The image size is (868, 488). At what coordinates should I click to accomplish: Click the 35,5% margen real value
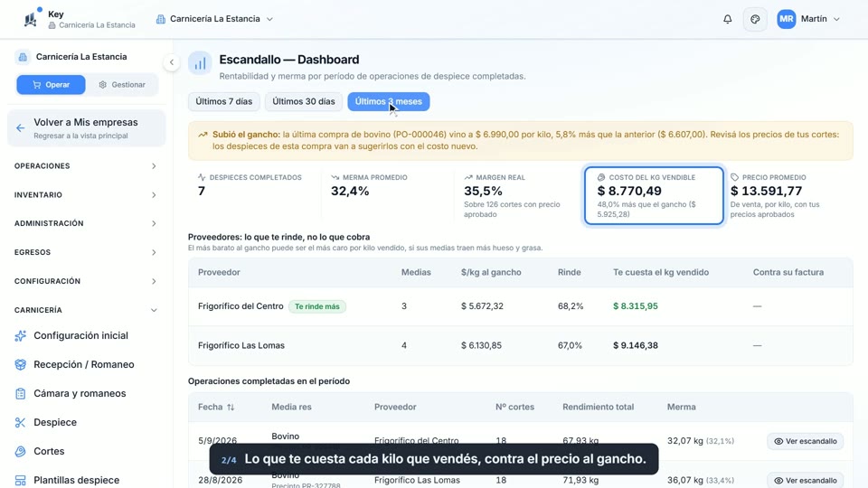tap(483, 191)
